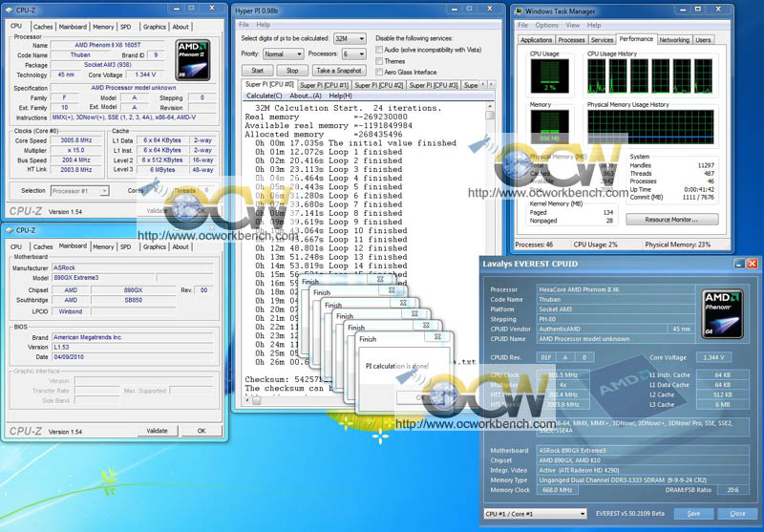
Task: Open the Priority Normal dropdown
Action: (x=283, y=54)
